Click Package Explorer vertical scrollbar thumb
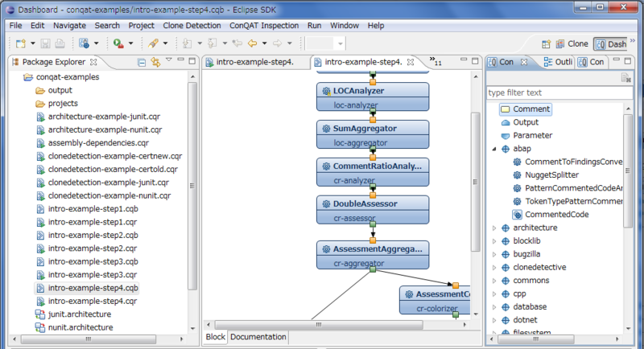The width and height of the screenshot is (644, 349). coord(192,186)
